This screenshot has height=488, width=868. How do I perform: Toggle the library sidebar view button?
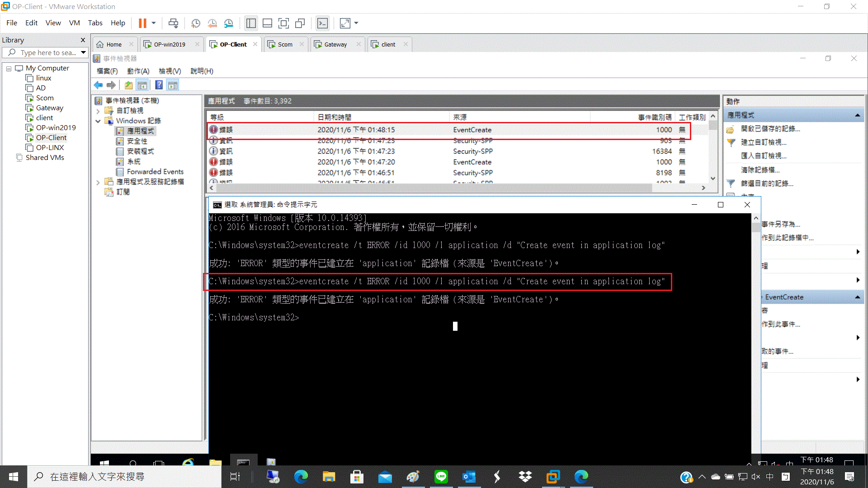(x=251, y=23)
